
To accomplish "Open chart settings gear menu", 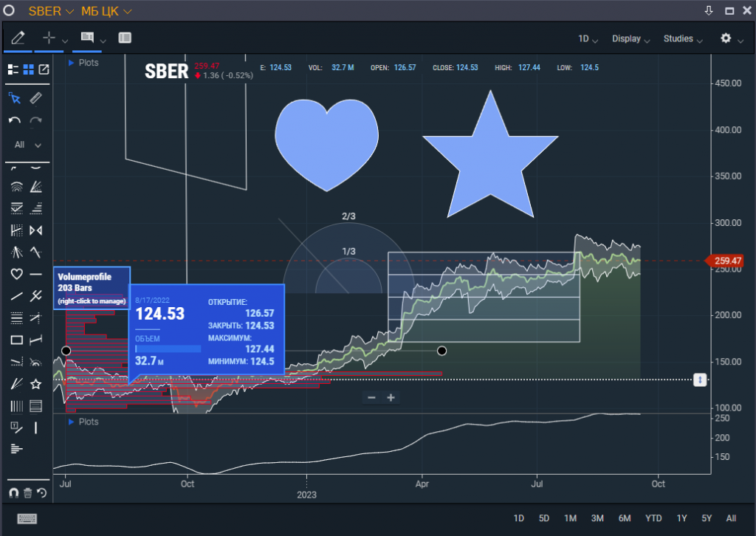I will pos(726,38).
